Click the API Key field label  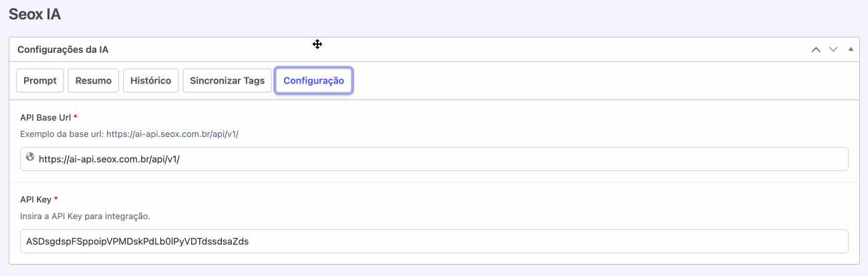pos(36,199)
